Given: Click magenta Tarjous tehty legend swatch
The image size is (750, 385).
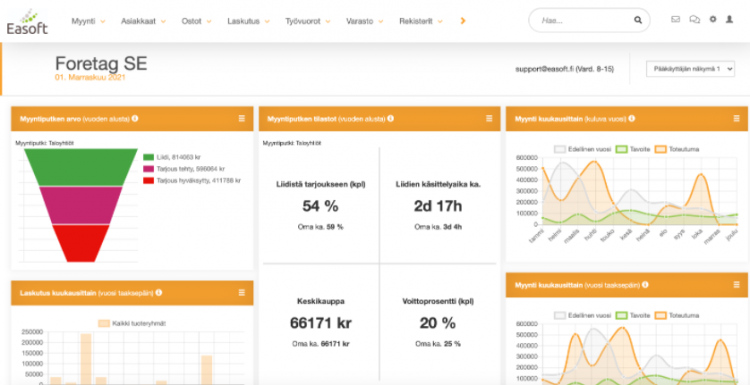Looking at the screenshot, I should [148, 169].
